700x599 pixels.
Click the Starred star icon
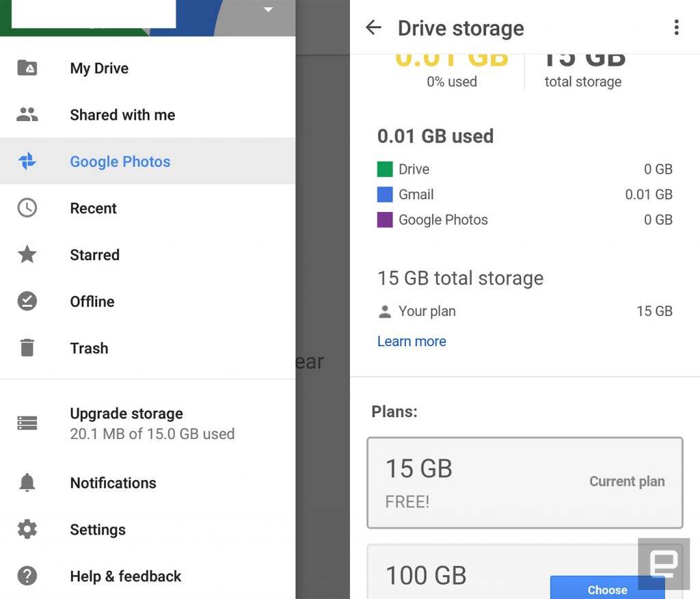tap(27, 254)
